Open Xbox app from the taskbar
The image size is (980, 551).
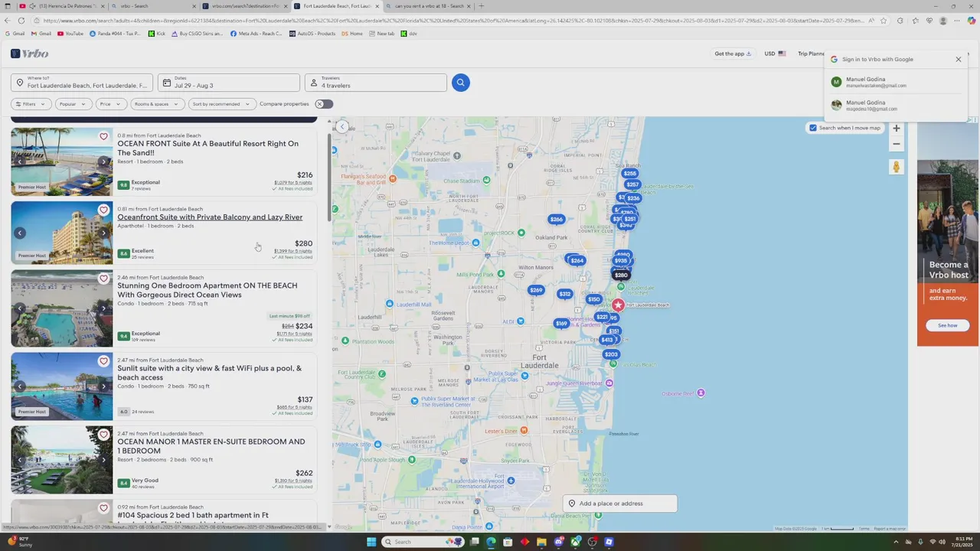point(576,542)
